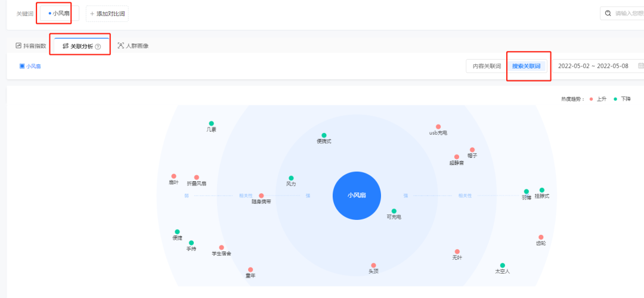Click 添加对比词 to add comparison word
644x298 pixels.
pos(107,14)
